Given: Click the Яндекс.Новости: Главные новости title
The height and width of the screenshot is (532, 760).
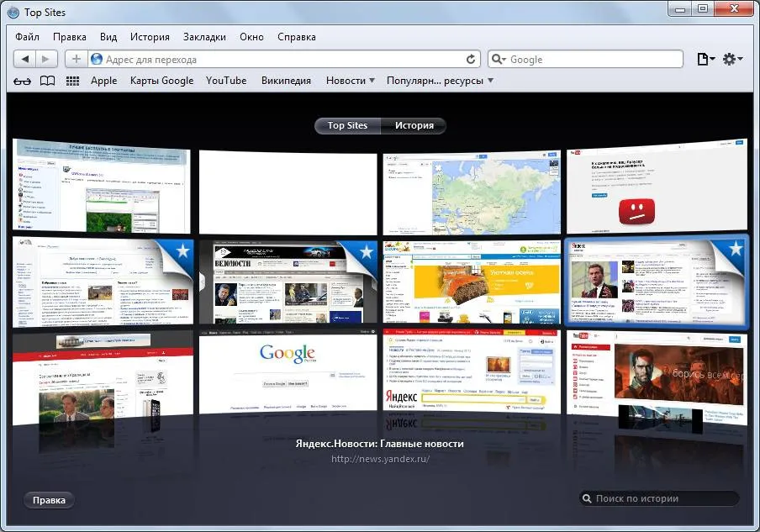Looking at the screenshot, I should click(379, 444).
